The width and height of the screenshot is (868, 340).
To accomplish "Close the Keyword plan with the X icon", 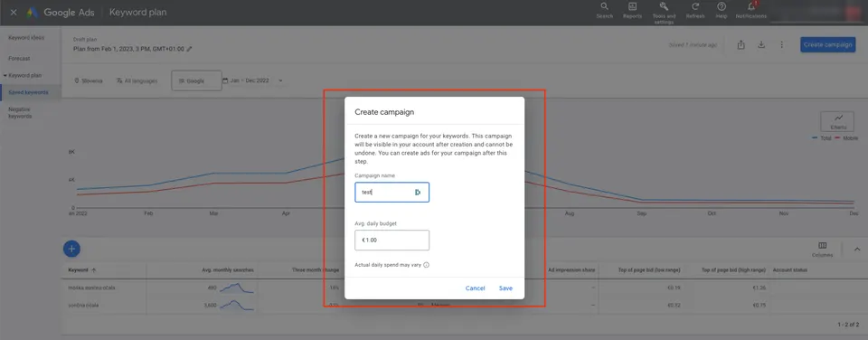I will (x=14, y=12).
